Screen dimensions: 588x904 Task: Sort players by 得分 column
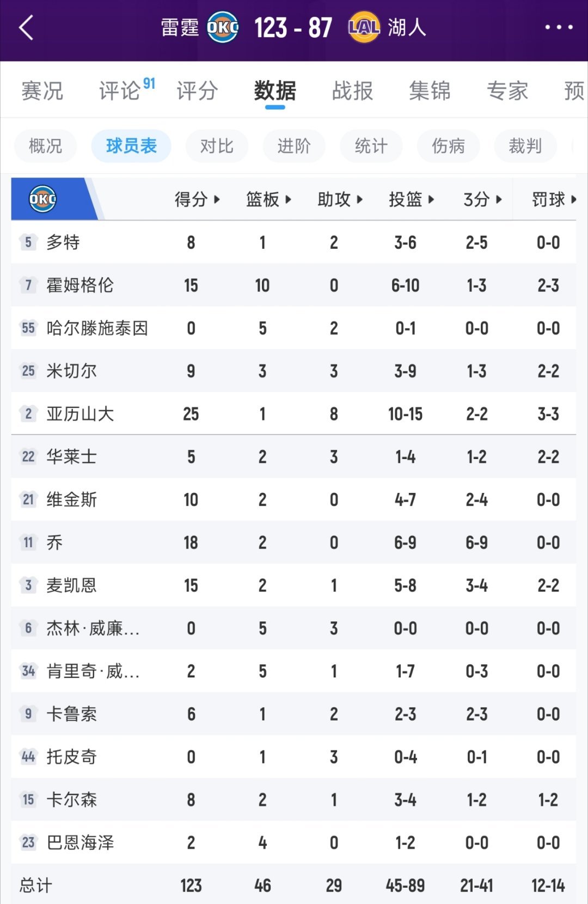point(197,199)
